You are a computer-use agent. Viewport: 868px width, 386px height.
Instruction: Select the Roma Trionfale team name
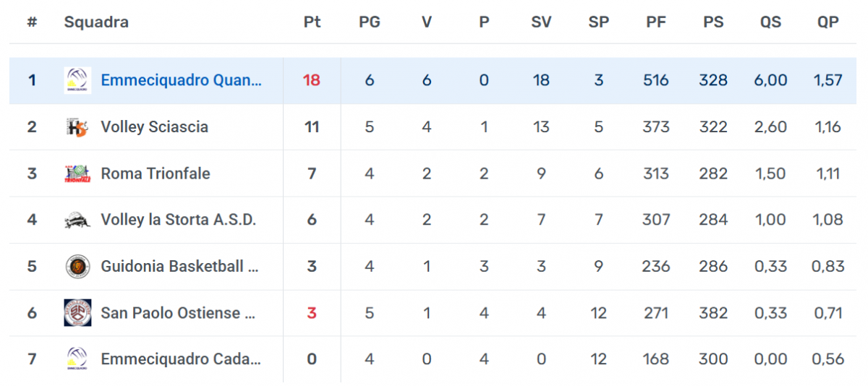(156, 173)
